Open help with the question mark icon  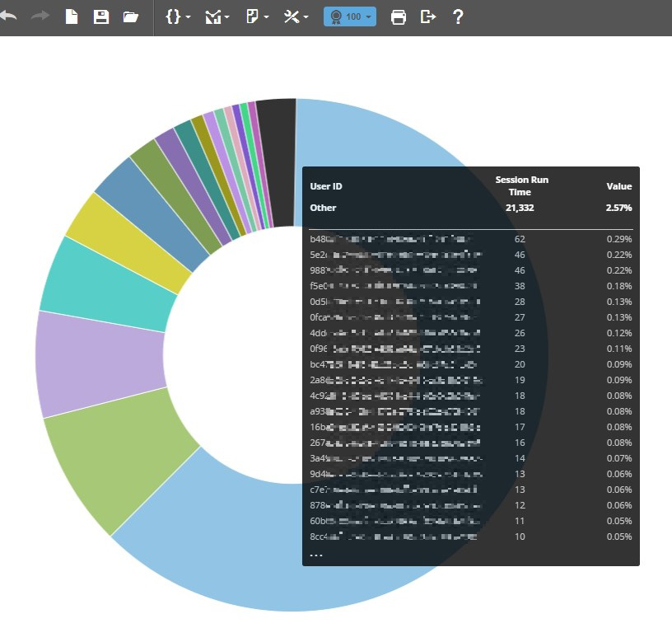click(458, 17)
